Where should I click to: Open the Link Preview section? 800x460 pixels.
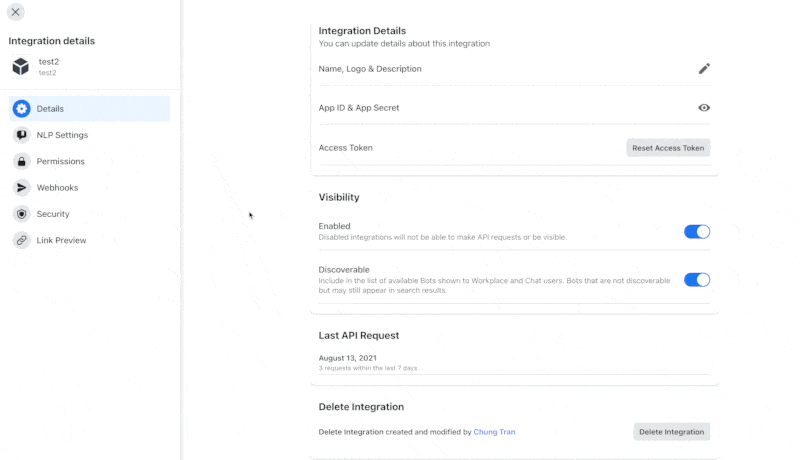click(89, 240)
